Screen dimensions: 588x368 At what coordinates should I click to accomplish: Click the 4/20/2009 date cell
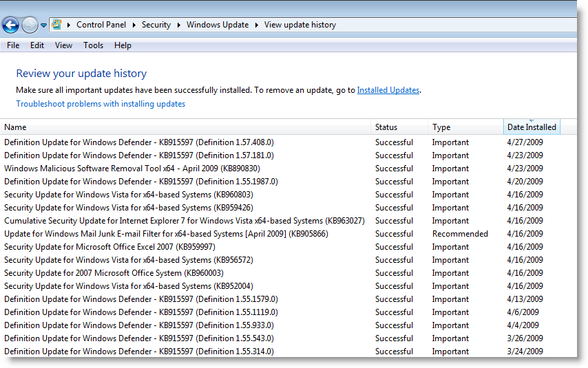525,182
